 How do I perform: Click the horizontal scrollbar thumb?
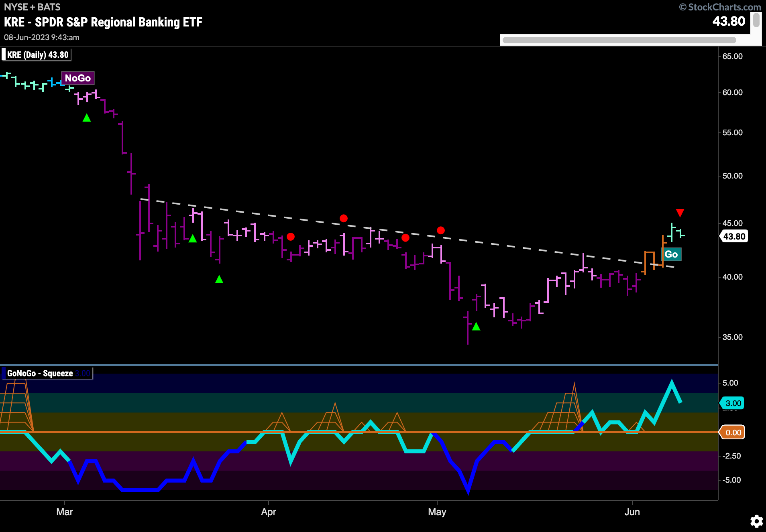[619, 40]
